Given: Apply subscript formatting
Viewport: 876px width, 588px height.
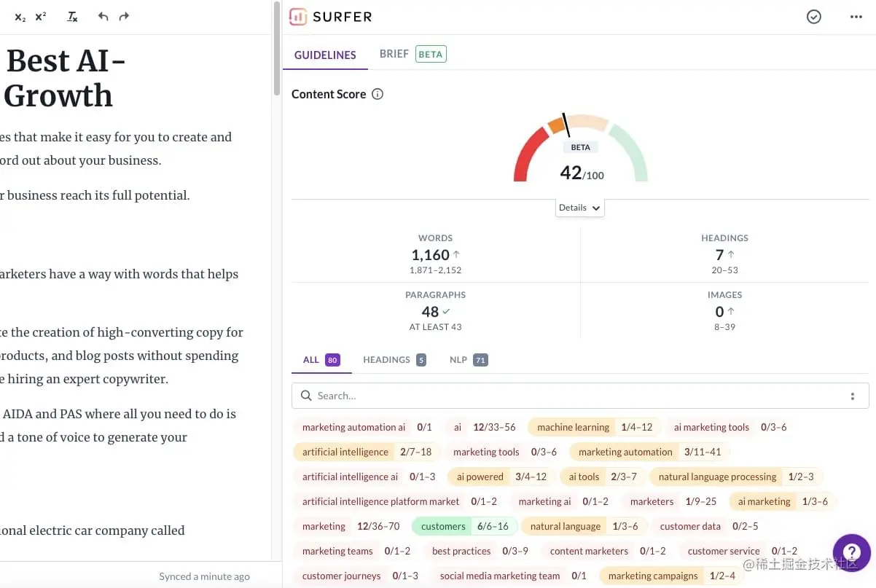Looking at the screenshot, I should tap(20, 16).
